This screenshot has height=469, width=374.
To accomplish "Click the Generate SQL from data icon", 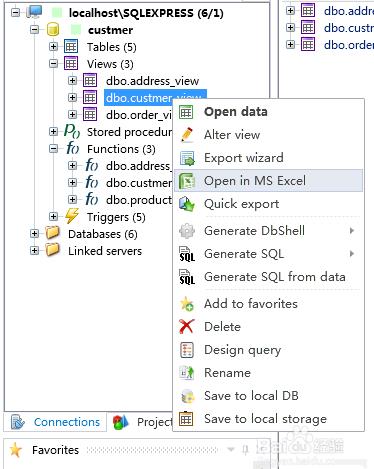I will pyautogui.click(x=187, y=277).
